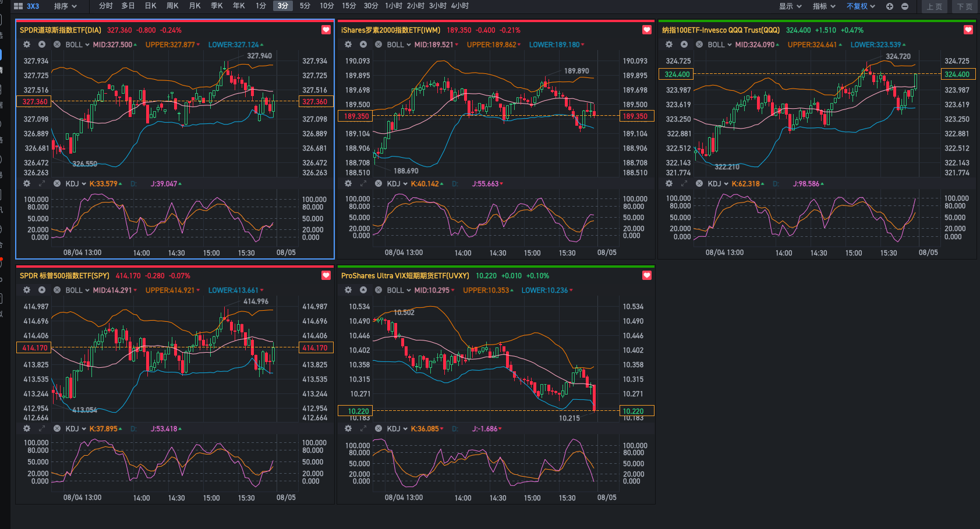Viewport: 980px width, 529px height.
Task: Select the 4小时 four-hour period
Action: [x=460, y=6]
